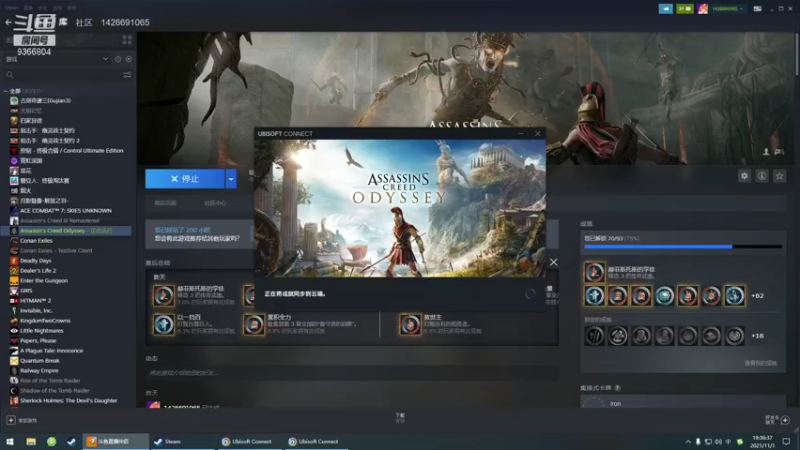This screenshot has height=450, width=800.
Task: Open friends and chat plus icon
Action: click(785, 420)
